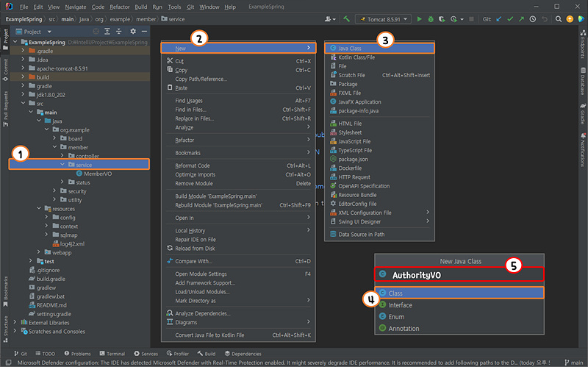
Task: Select Java Class from New submenu
Action: pos(379,48)
